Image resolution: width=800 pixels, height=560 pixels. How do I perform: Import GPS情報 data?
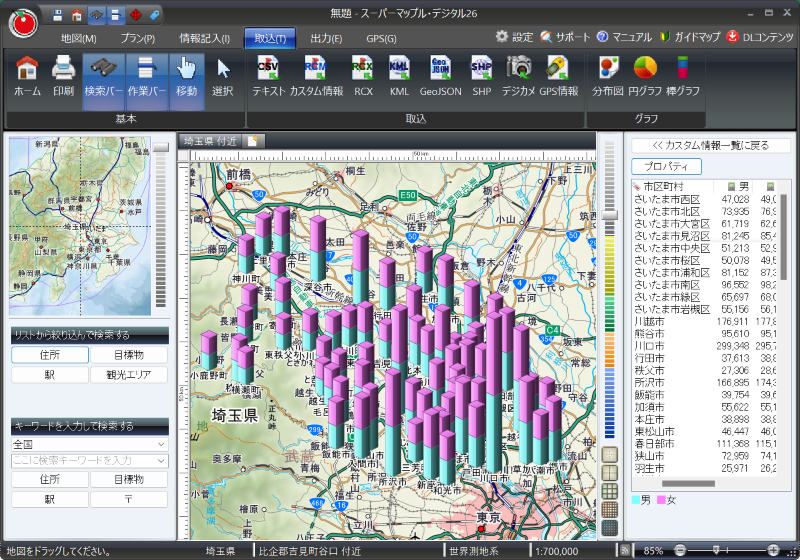pyautogui.click(x=559, y=78)
